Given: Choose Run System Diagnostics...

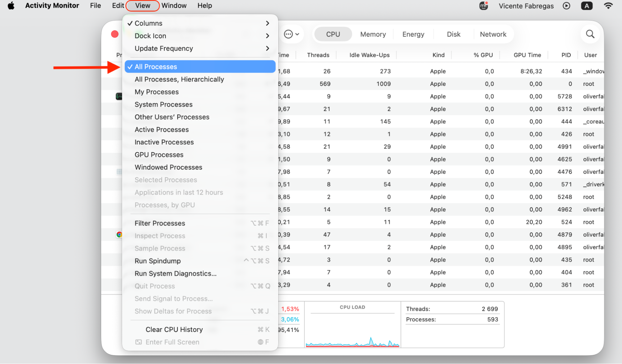Looking at the screenshot, I should click(x=200, y=274).
